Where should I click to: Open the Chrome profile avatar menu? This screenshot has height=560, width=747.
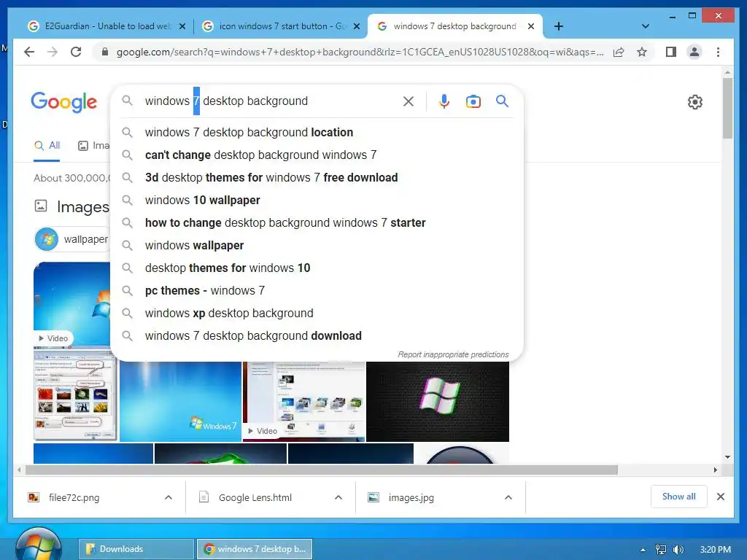click(x=694, y=52)
